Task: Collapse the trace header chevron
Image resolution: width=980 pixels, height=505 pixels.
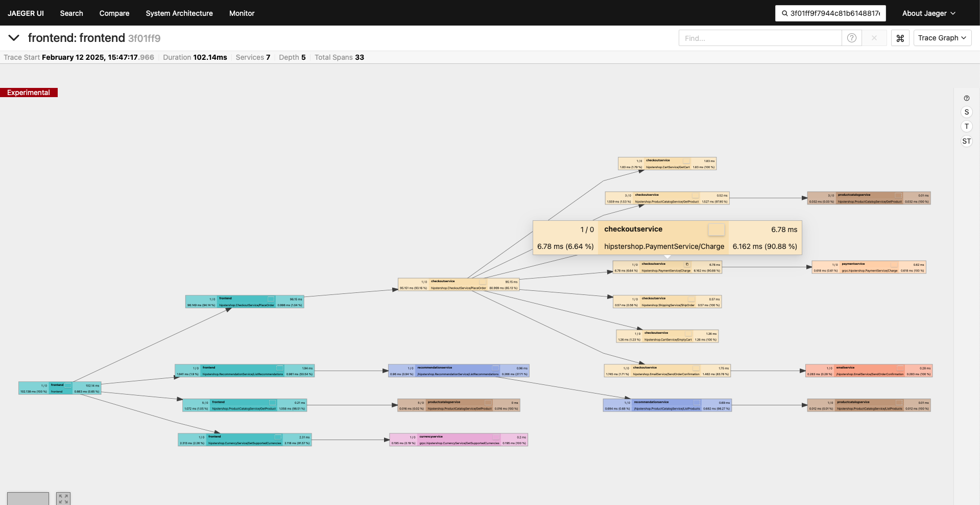Action: click(x=14, y=38)
